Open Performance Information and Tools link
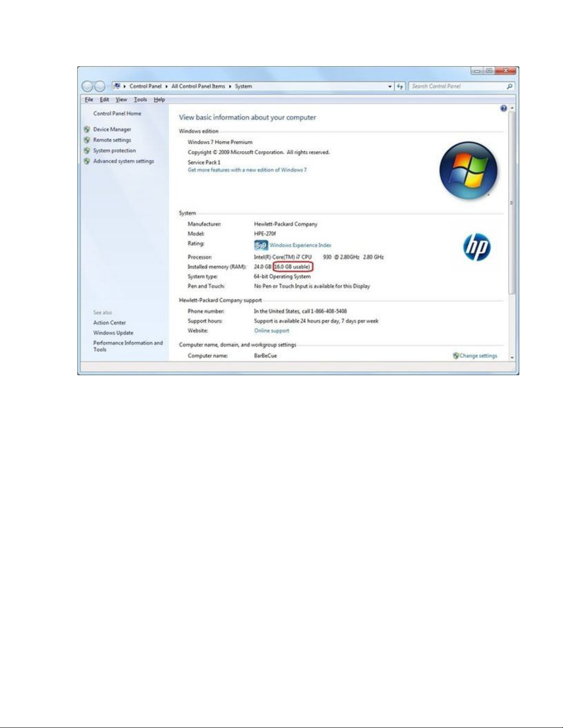Image resolution: width=563 pixels, height=728 pixels. coord(128,346)
